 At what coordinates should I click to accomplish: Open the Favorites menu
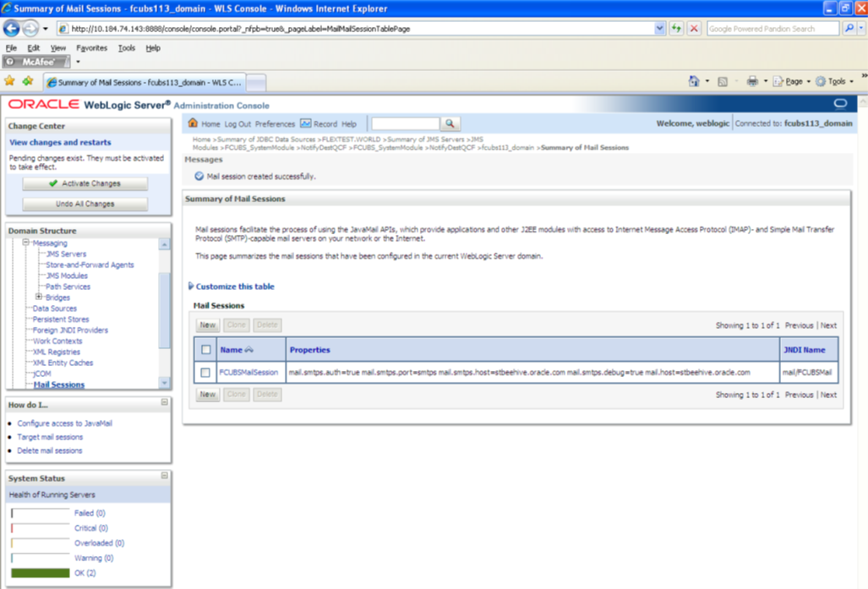(x=92, y=48)
